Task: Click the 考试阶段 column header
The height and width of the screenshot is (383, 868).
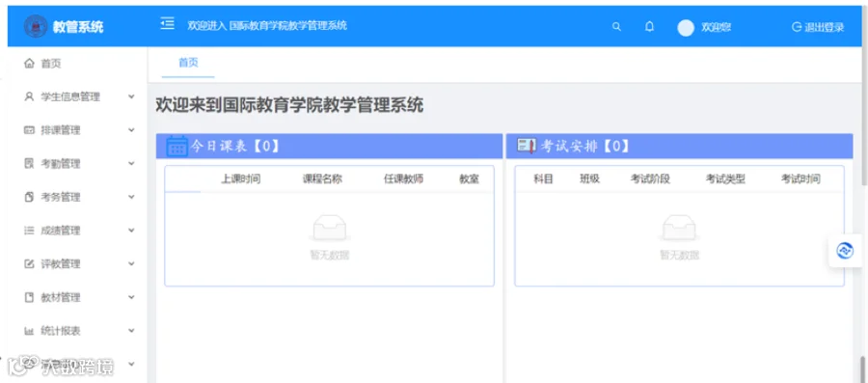Action: [x=650, y=178]
